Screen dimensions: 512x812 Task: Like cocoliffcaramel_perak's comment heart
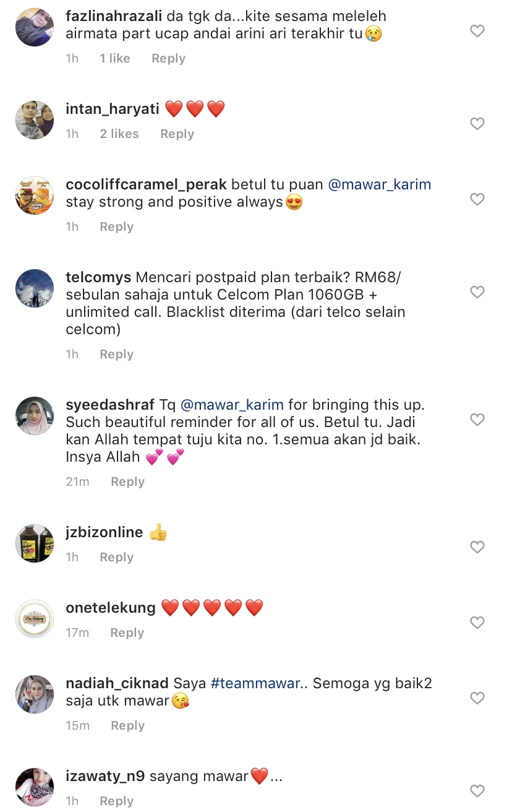[x=477, y=199]
